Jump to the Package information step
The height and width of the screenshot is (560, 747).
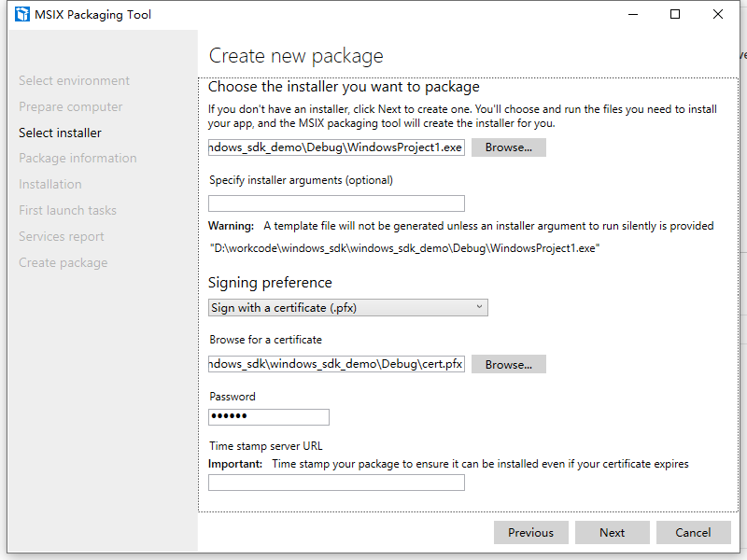coord(78,159)
